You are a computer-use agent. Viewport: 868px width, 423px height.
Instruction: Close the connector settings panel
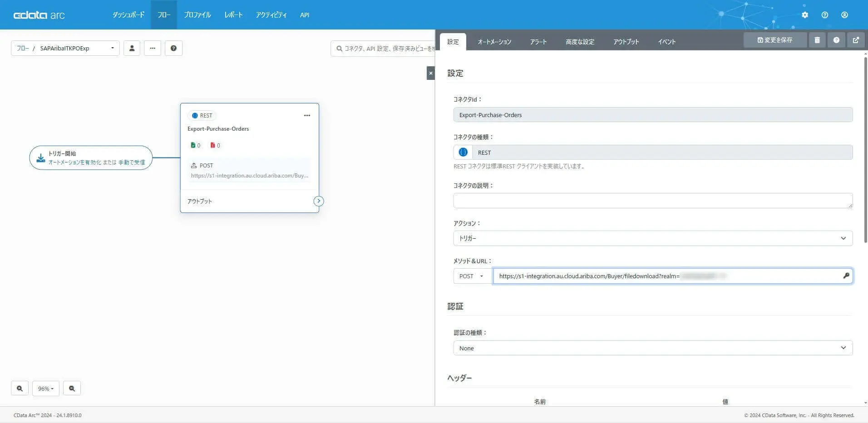[431, 73]
